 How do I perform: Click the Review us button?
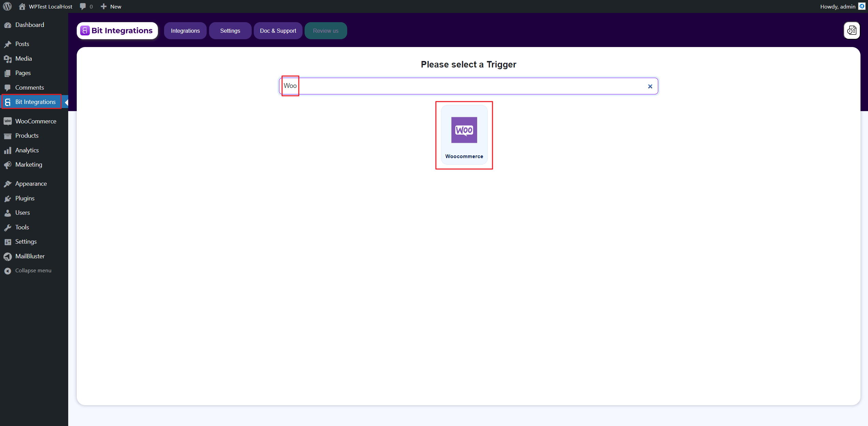(x=326, y=31)
